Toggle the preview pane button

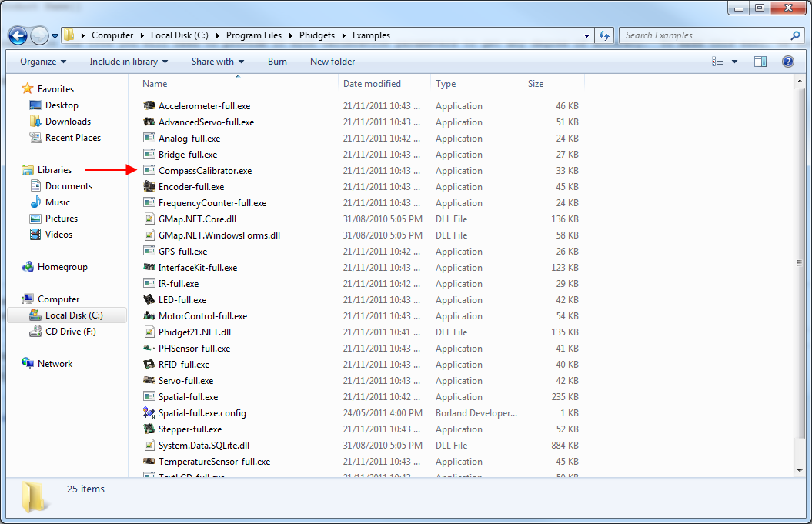coord(760,62)
